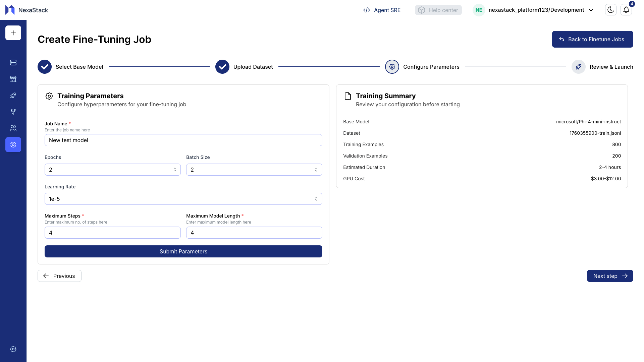644x362 pixels.
Task: Adjust Epochs value with the stepper control
Action: (175, 170)
